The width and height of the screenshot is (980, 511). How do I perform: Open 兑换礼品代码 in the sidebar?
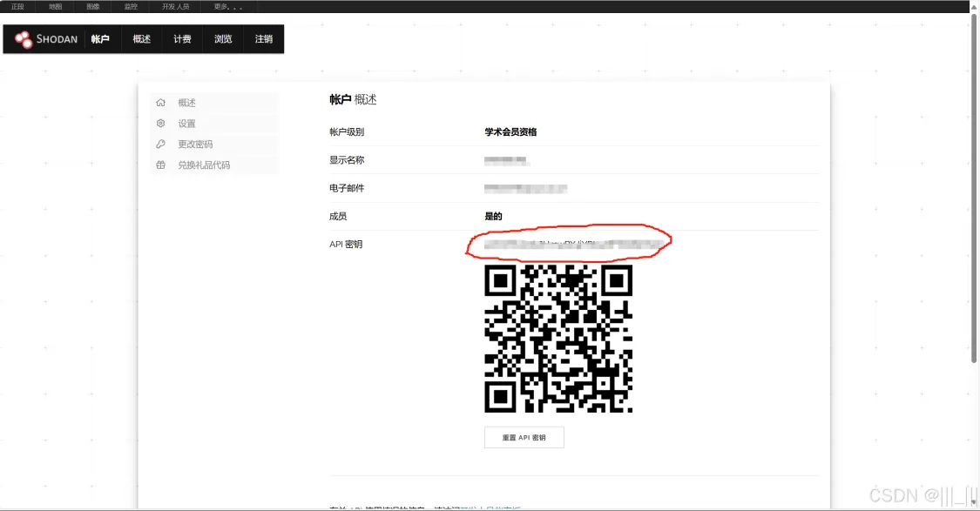pyautogui.click(x=204, y=165)
